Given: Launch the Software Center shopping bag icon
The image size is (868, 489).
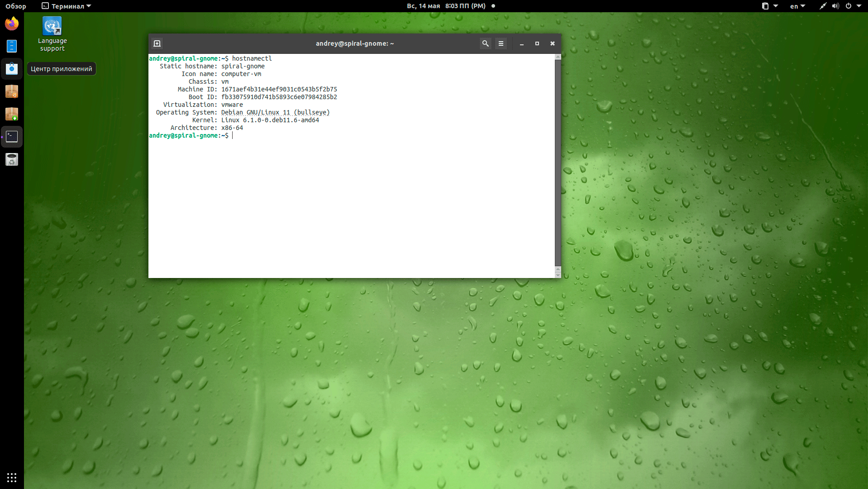Looking at the screenshot, I should (12, 69).
